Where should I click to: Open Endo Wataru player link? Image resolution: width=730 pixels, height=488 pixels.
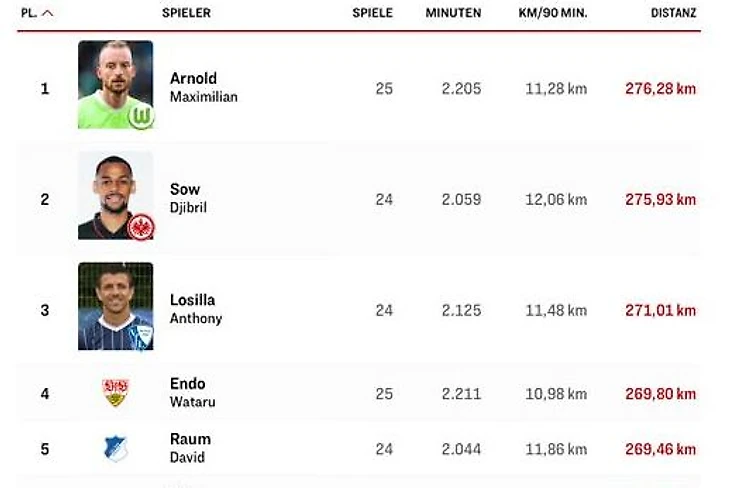click(x=192, y=393)
